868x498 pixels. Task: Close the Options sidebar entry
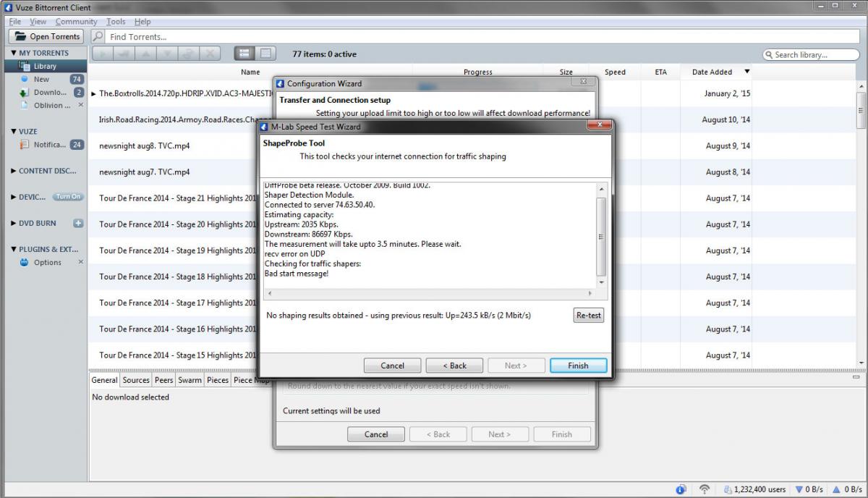point(80,262)
